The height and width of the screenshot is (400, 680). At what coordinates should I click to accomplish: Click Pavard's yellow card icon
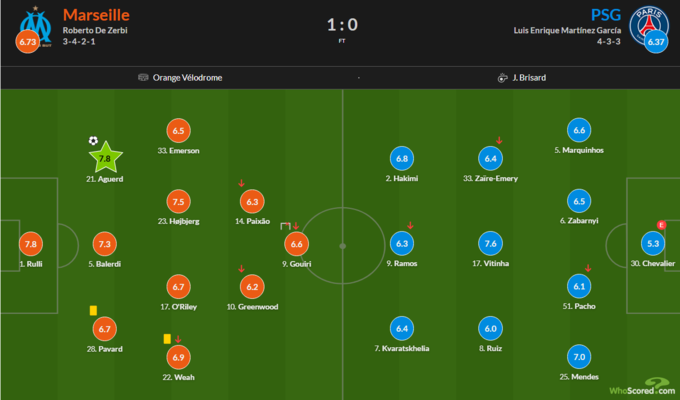pos(93,312)
